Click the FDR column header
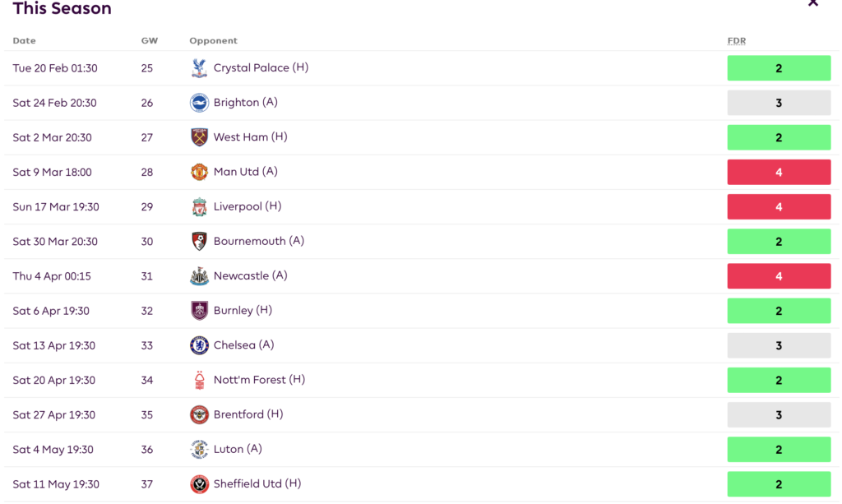This screenshot has height=504, width=842. pos(737,41)
